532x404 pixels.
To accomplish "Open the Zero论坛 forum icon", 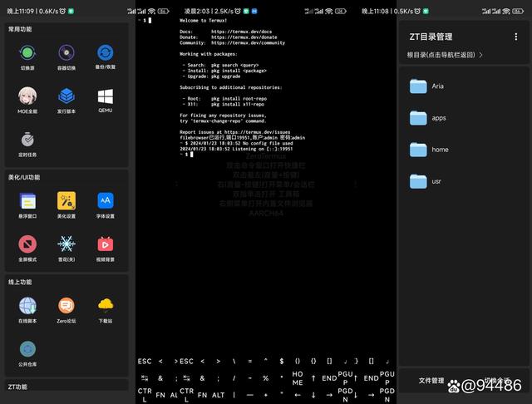I will tap(66, 306).
